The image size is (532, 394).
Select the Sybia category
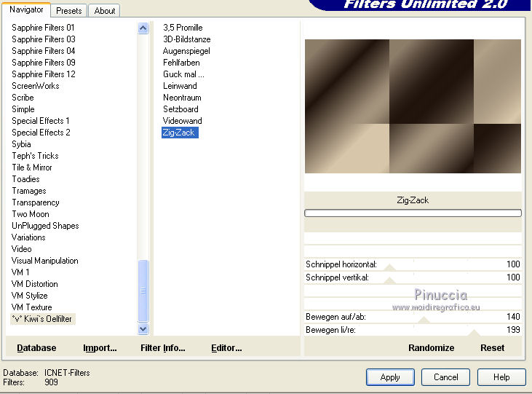point(21,144)
